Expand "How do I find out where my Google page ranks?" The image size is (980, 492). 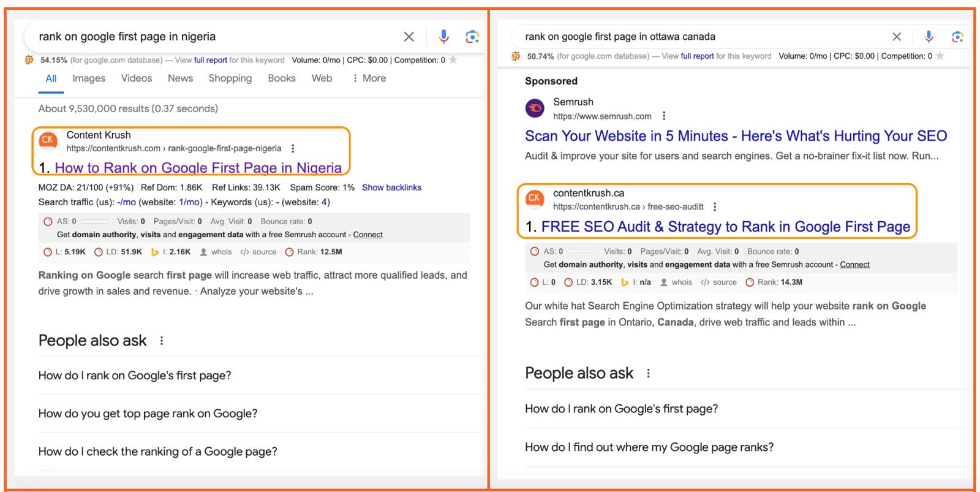pyautogui.click(x=649, y=447)
